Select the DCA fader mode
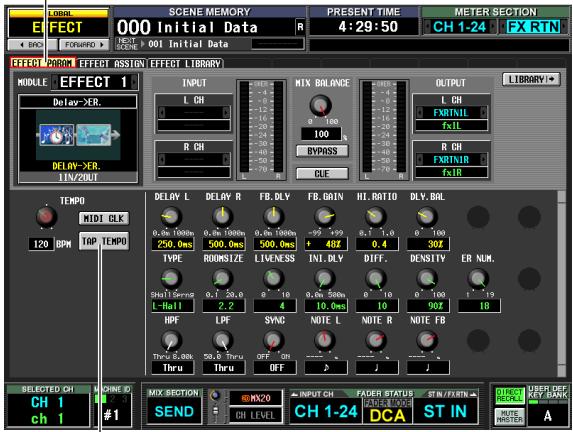Image resolution: width=573 pixels, height=432 pixels. (388, 416)
